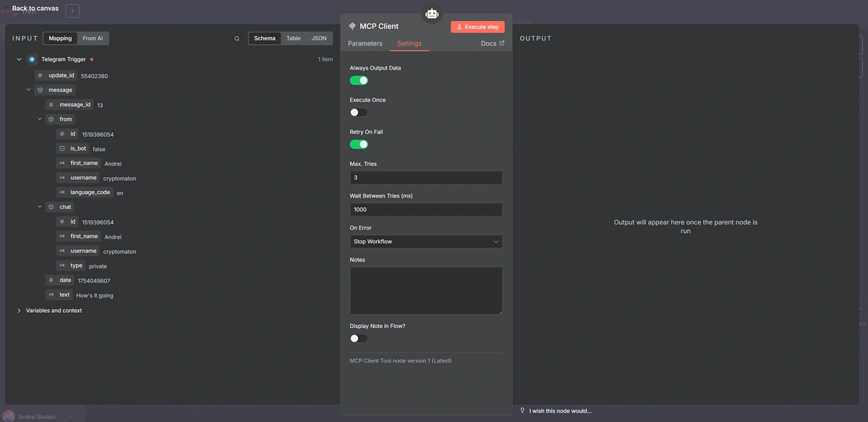Expand Variables and context section

click(x=19, y=311)
